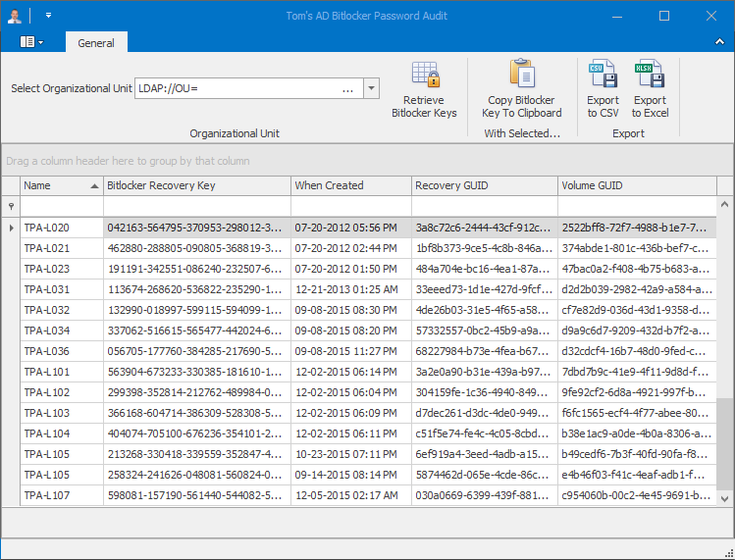Open the quick access toolbar customize arrow
The width and height of the screenshot is (735, 560).
tap(48, 16)
